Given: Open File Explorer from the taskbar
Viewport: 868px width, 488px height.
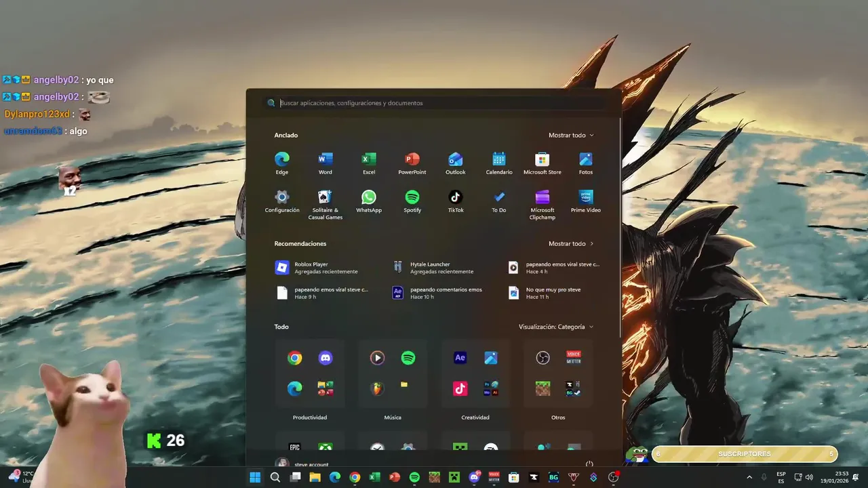Looking at the screenshot, I should pyautogui.click(x=315, y=477).
